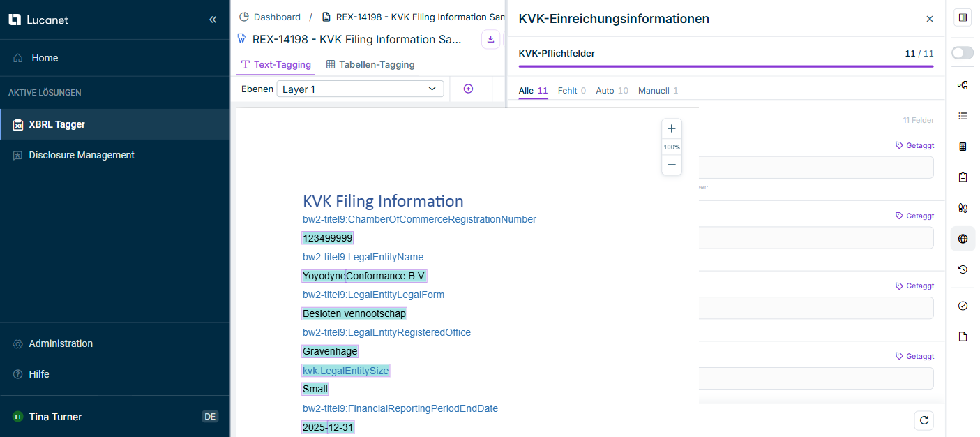The height and width of the screenshot is (437, 980).
Task: Click label bw2-titel9:LegalEntityRegisteredOffice
Action: 386,332
